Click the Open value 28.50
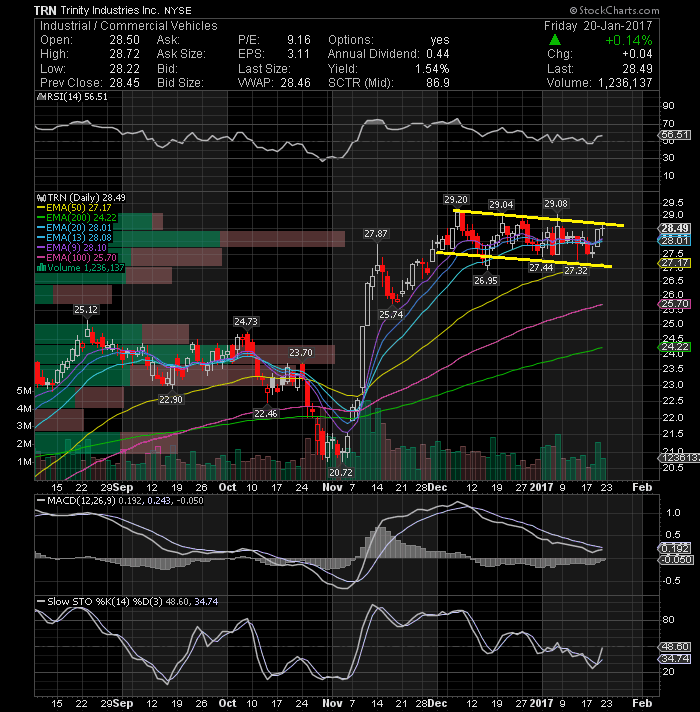The image size is (700, 712). coord(124,40)
